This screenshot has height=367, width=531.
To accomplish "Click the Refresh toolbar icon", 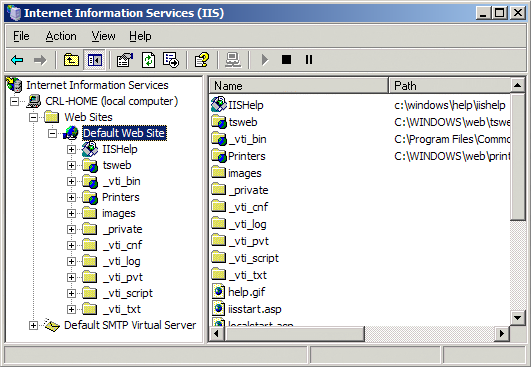I will 148,60.
